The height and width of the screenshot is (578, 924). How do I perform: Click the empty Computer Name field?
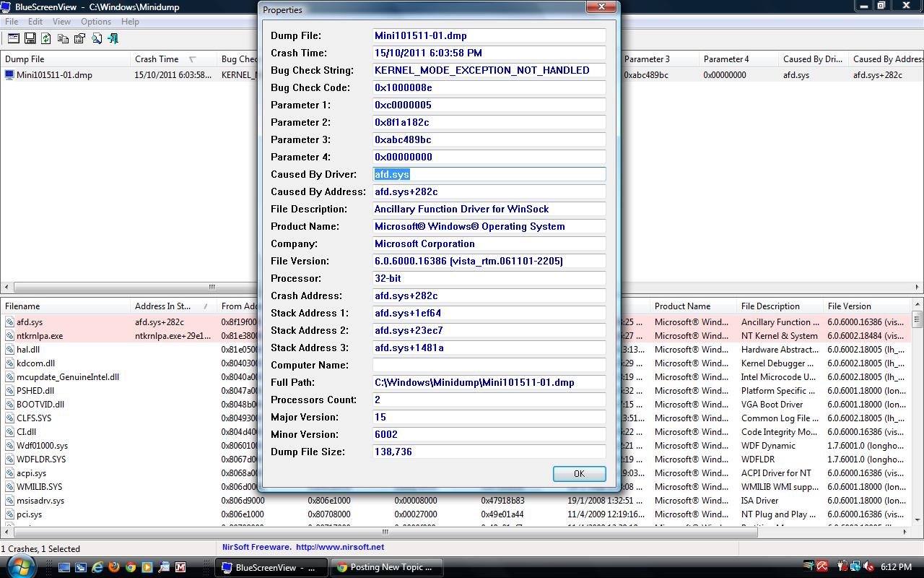[x=489, y=365]
